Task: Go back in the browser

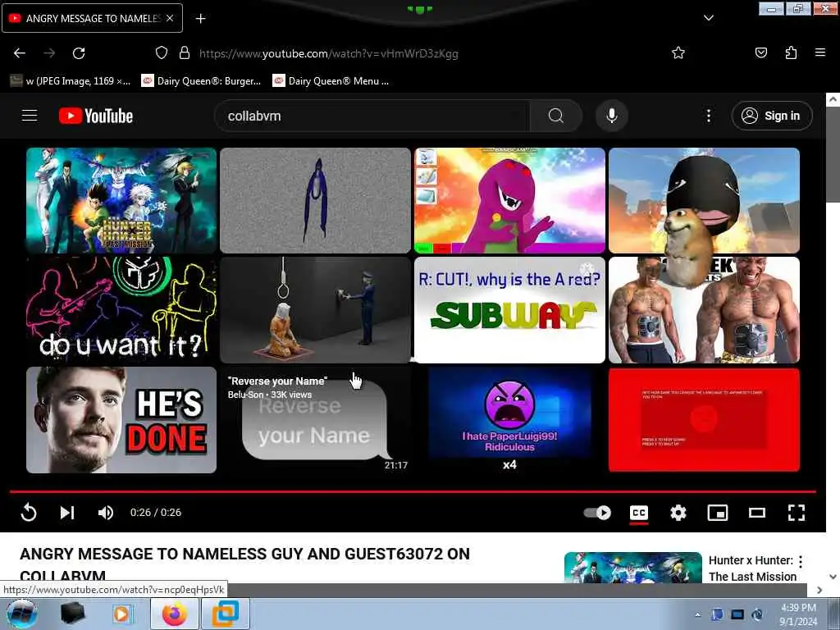Action: point(20,53)
